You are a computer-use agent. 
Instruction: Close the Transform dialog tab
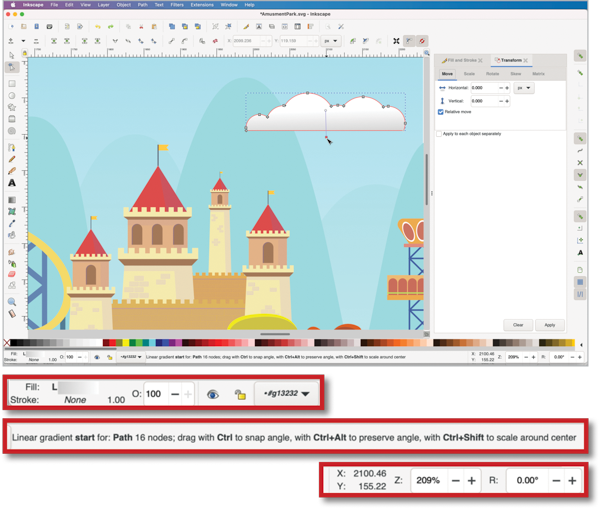coord(526,60)
